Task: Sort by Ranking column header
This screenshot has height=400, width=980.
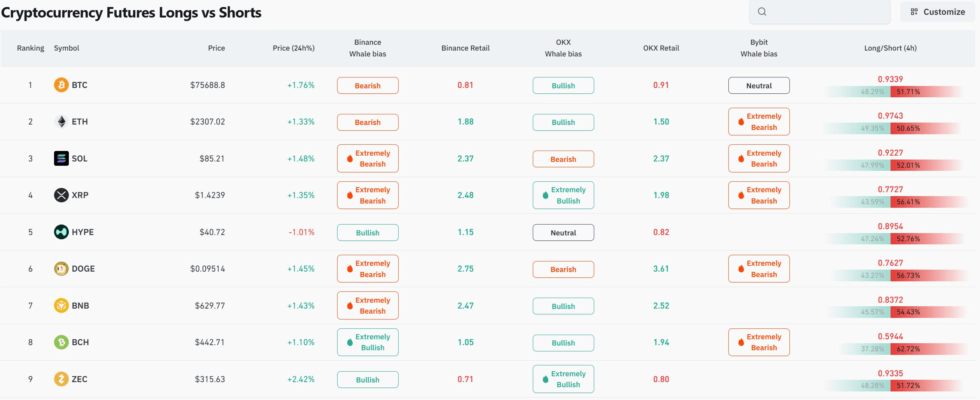Action: [x=30, y=48]
